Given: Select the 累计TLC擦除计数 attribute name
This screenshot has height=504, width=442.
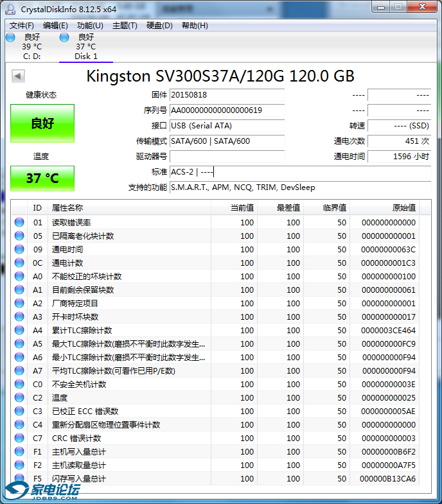Looking at the screenshot, I should click(82, 331).
